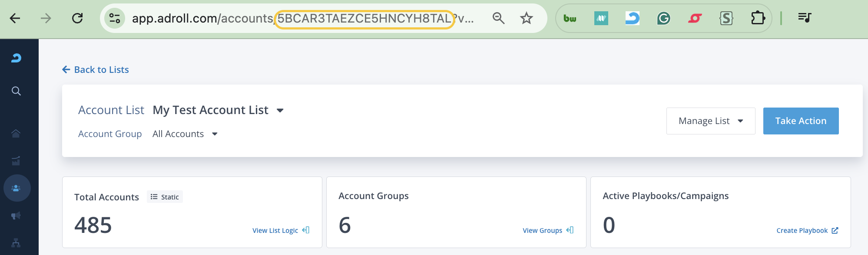This screenshot has width=868, height=255.
Task: Bookmark this page with the star icon
Action: pyautogui.click(x=526, y=18)
